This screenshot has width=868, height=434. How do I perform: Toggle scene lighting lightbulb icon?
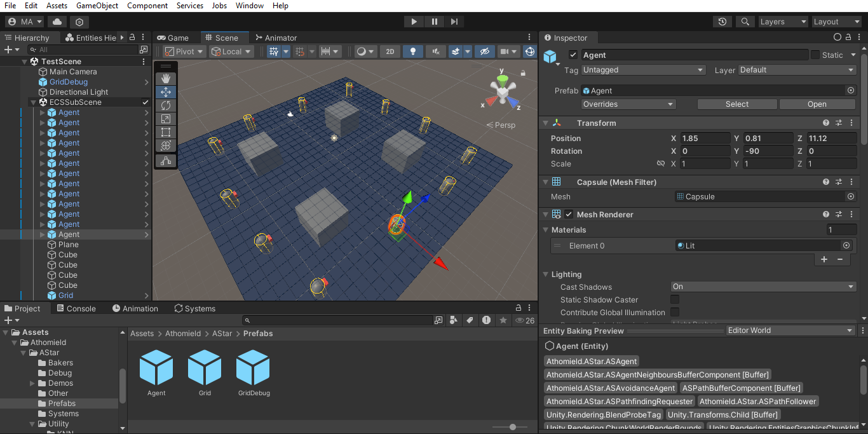[x=413, y=51]
